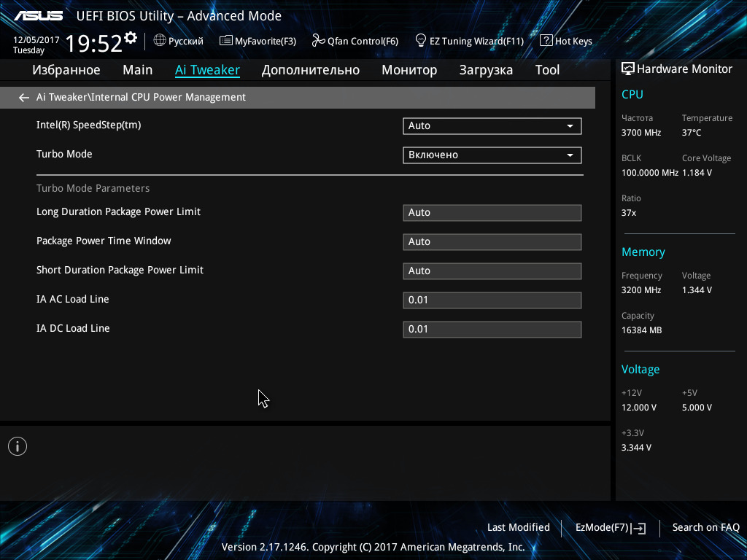Open the Избранное tab
This screenshot has width=747, height=560.
(x=66, y=70)
